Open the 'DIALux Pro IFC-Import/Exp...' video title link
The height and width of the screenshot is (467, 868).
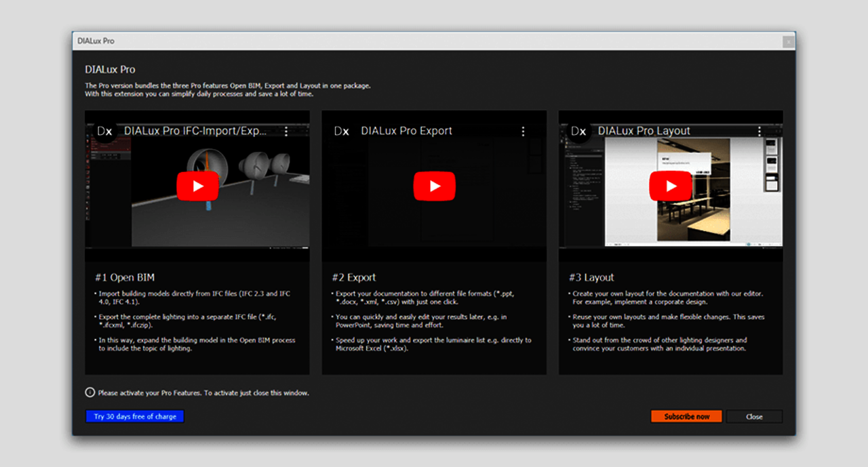[x=195, y=131]
